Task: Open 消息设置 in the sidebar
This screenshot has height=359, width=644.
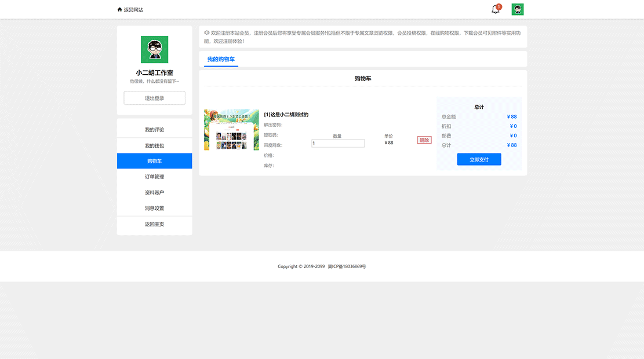Action: (154, 208)
